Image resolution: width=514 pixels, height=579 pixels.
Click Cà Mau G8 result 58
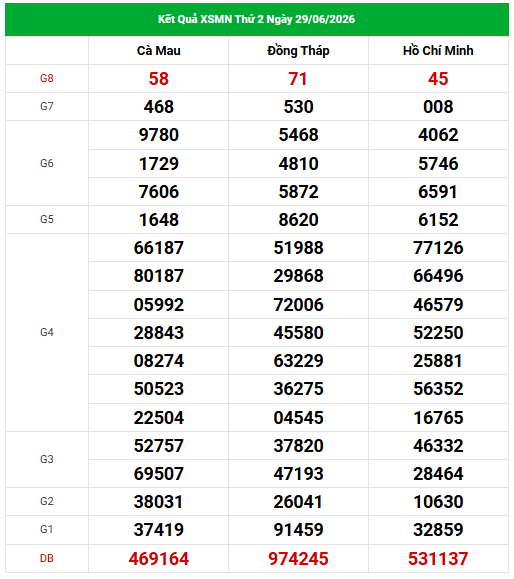pos(158,79)
